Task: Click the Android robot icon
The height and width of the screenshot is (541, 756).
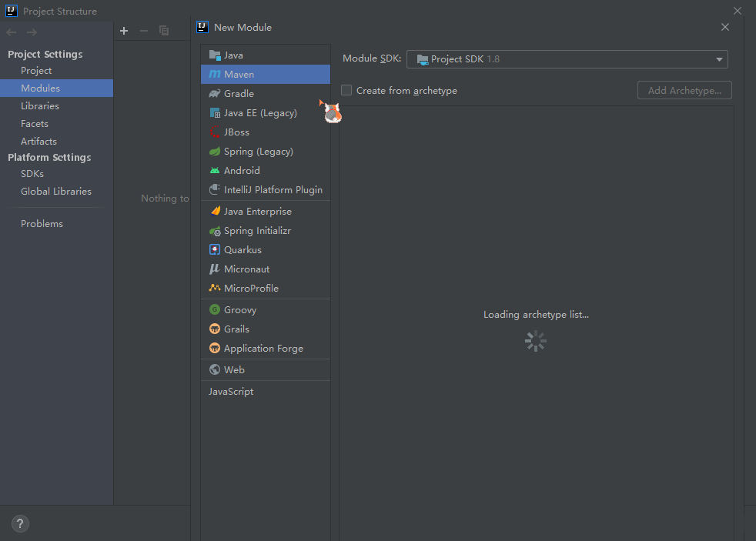Action: [215, 171]
